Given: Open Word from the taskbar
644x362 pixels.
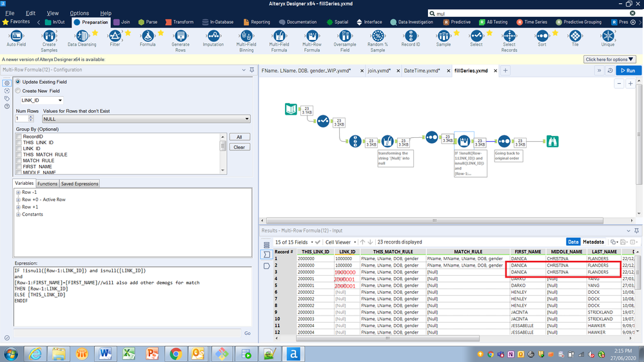Looking at the screenshot, I should click(x=105, y=354).
